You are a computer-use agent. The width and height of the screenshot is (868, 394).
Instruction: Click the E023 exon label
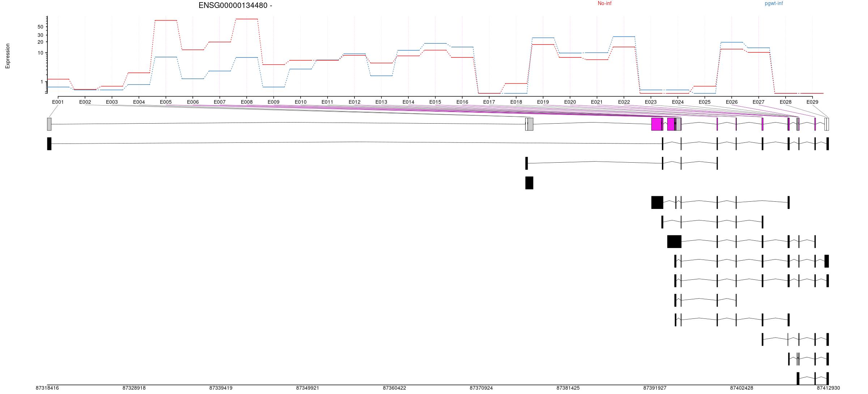click(x=651, y=102)
